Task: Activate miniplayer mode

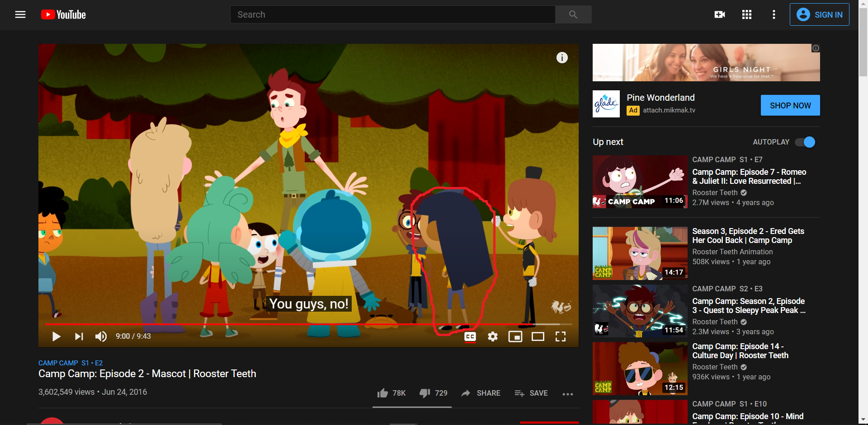Action: pyautogui.click(x=515, y=336)
